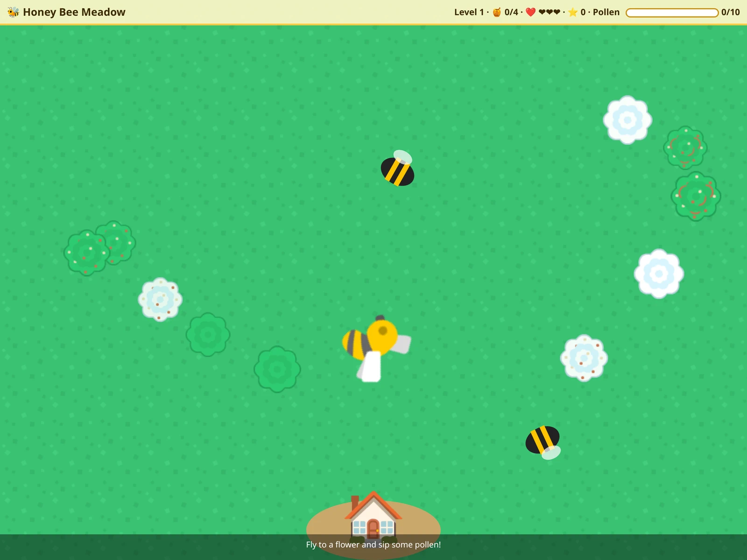This screenshot has height=560, width=747.
Task: Click the "Honey Bee Meadow" title
Action: pyautogui.click(x=74, y=12)
